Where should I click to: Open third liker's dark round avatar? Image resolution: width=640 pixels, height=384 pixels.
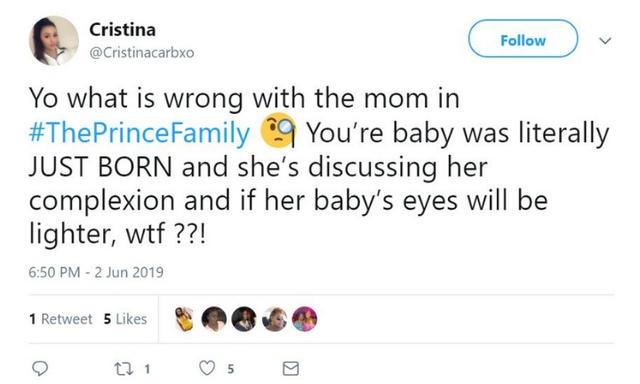click(x=244, y=319)
